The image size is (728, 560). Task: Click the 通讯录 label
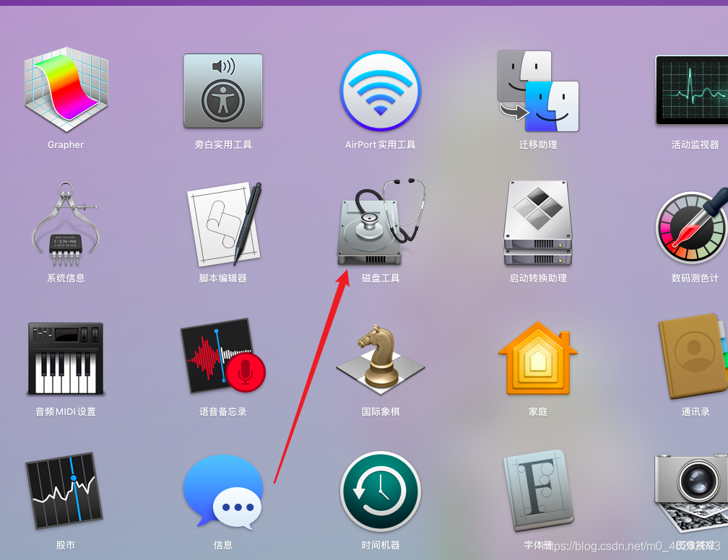[695, 412]
